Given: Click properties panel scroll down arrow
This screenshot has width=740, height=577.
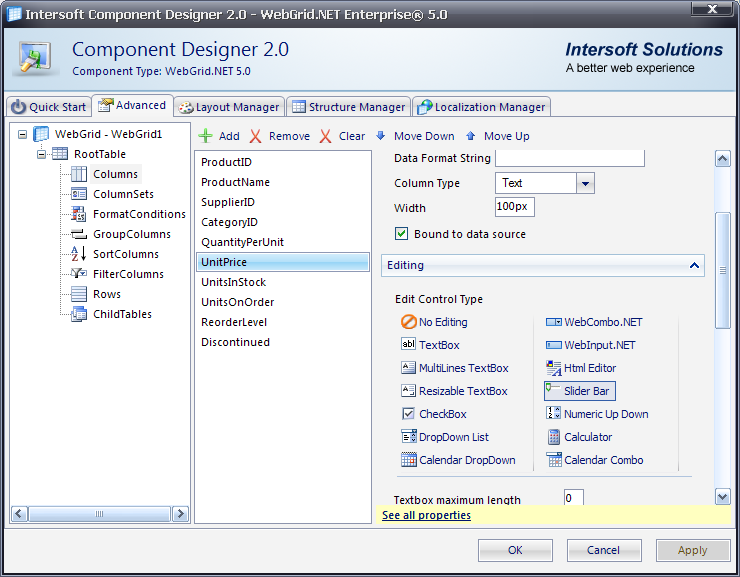Looking at the screenshot, I should [723, 496].
